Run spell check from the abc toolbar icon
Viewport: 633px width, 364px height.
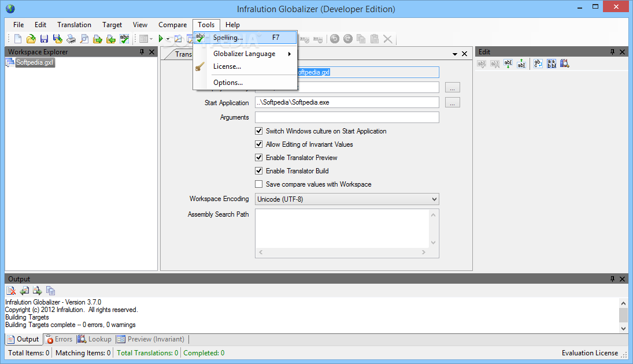pyautogui.click(x=124, y=39)
